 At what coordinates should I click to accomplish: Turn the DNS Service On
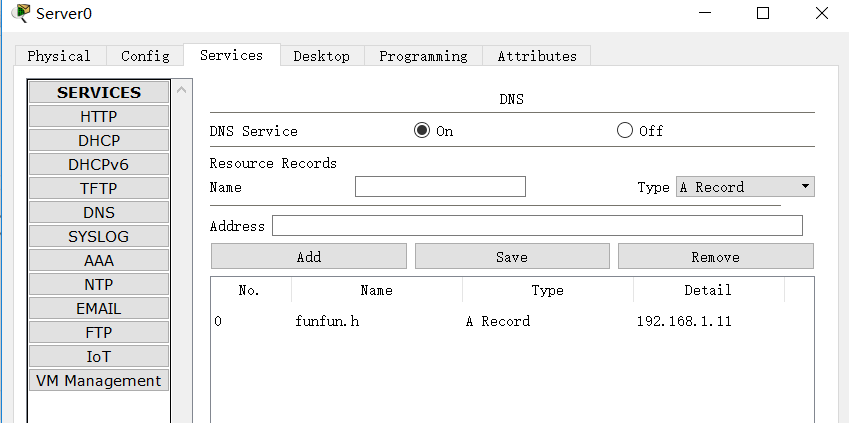(422, 131)
